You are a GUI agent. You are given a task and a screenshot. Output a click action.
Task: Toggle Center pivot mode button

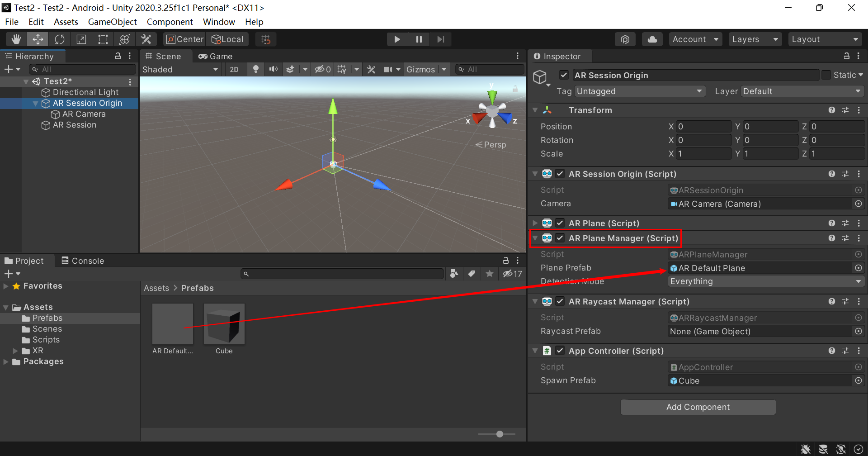tap(184, 39)
